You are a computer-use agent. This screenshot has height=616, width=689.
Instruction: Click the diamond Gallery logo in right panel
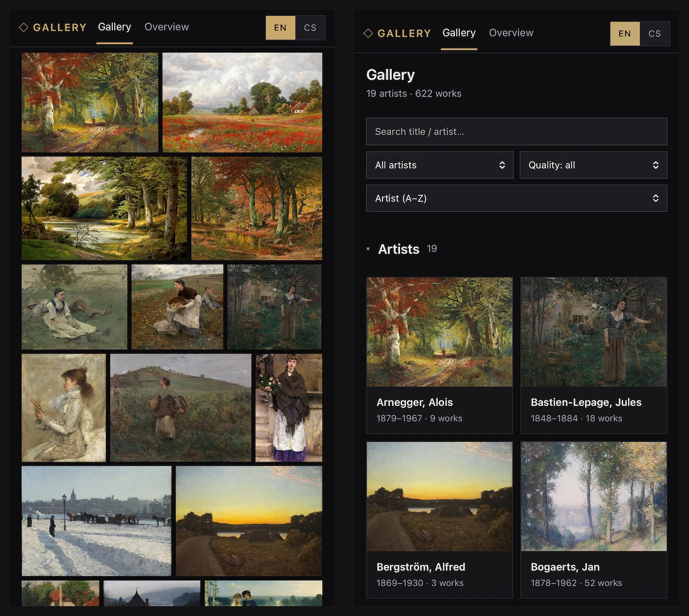(397, 33)
